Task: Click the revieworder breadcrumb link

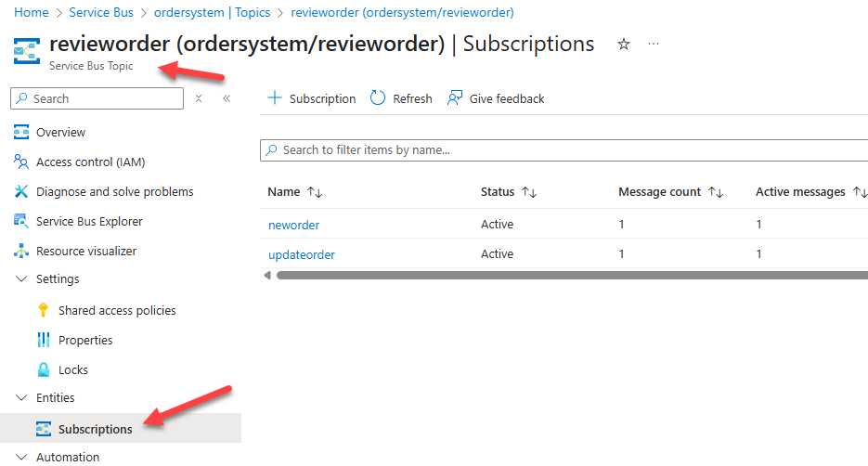Action: click(403, 12)
